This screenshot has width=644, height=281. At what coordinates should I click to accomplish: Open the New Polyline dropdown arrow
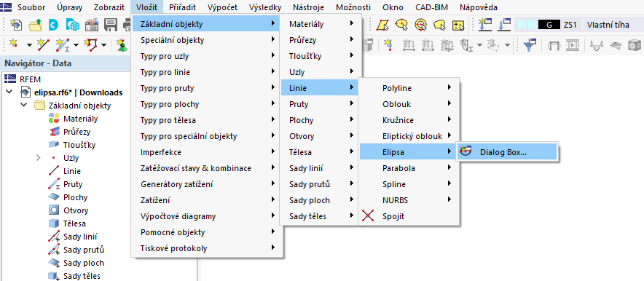pyautogui.click(x=104, y=44)
